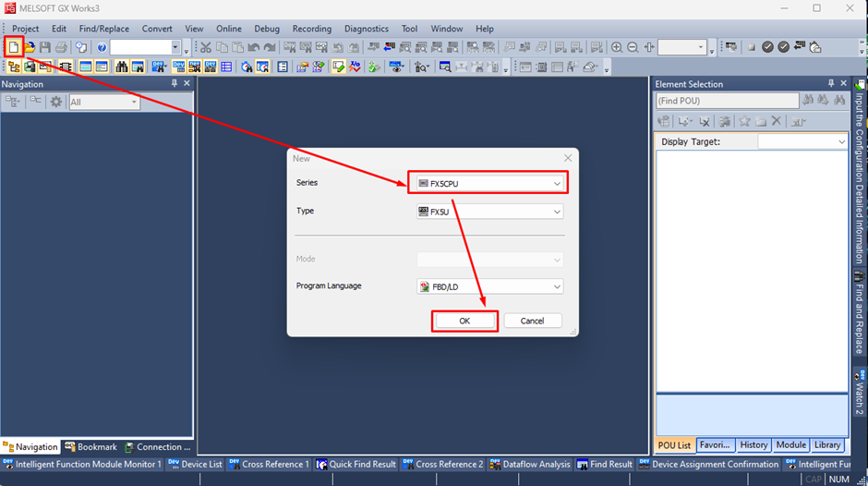Click the Find Previous binoculars icon in Element Selection

(x=808, y=101)
